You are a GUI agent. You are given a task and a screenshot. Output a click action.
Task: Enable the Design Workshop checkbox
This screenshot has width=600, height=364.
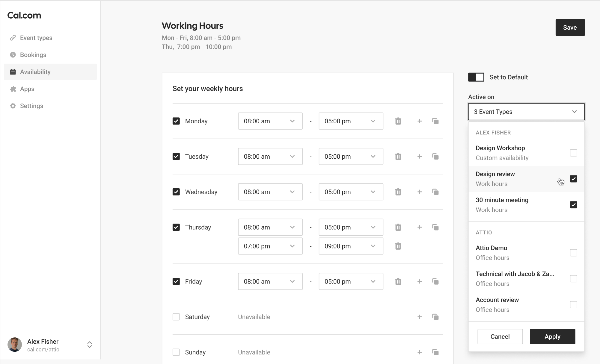coord(574,153)
